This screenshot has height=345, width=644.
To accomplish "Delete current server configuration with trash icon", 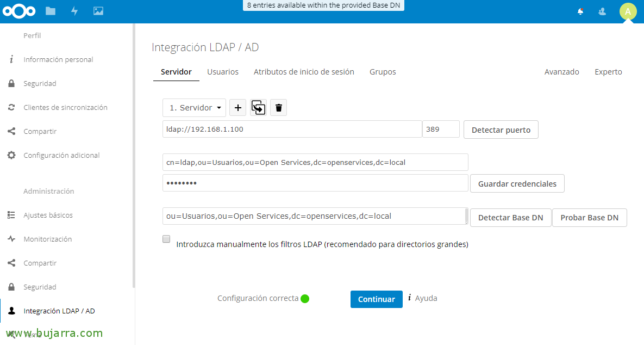I will pyautogui.click(x=279, y=108).
